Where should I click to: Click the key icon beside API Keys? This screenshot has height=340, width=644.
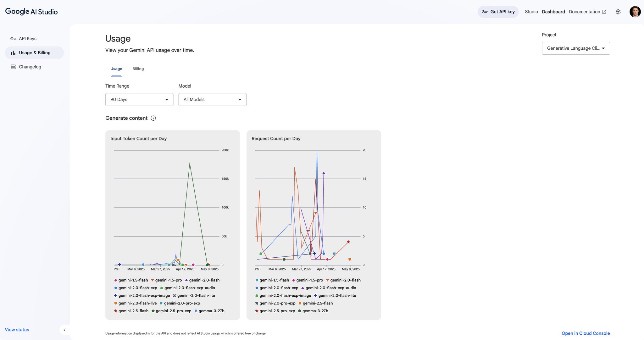(13, 39)
